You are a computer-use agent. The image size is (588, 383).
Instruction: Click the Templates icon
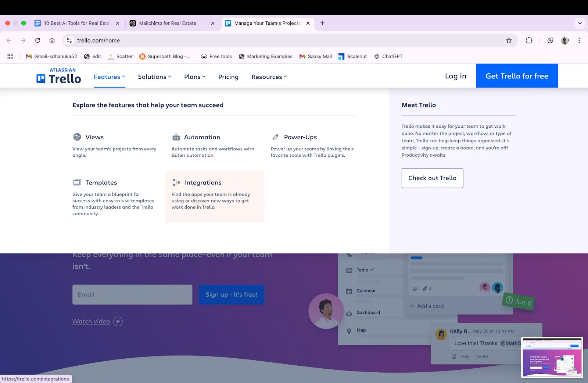pyautogui.click(x=77, y=182)
